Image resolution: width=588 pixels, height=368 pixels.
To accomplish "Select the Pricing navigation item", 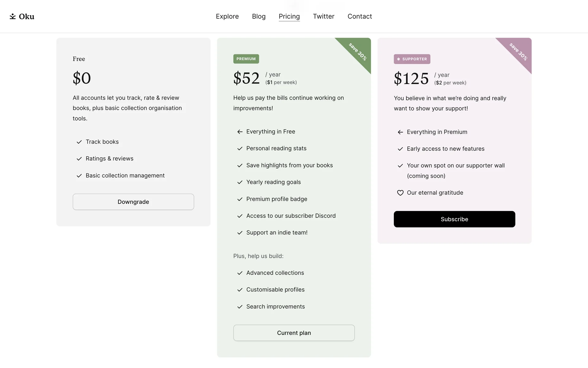I will 289,17.
